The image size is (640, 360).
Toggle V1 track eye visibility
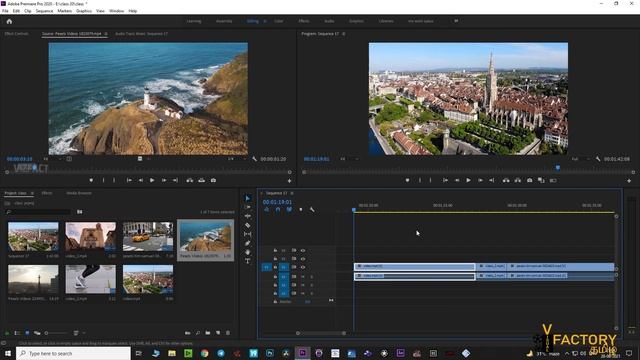[303, 267]
